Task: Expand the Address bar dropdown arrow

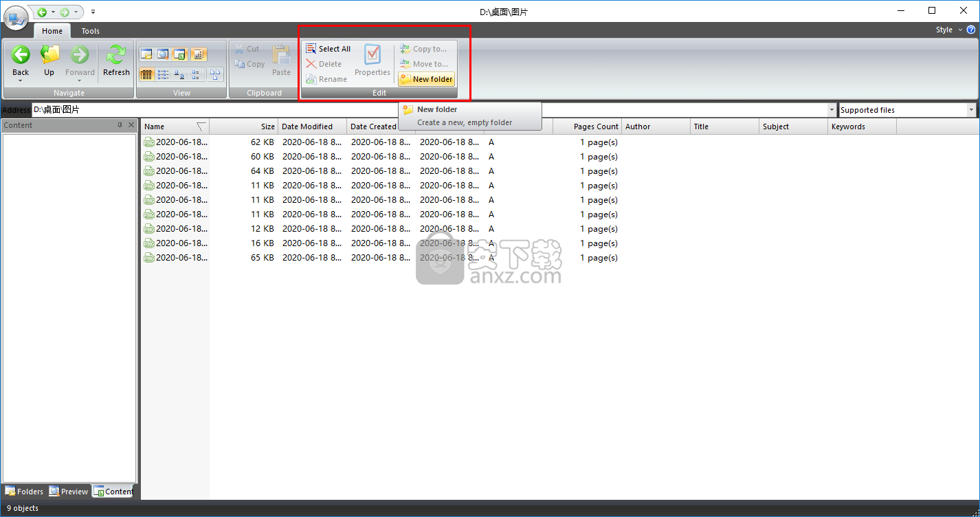Action: 832,110
